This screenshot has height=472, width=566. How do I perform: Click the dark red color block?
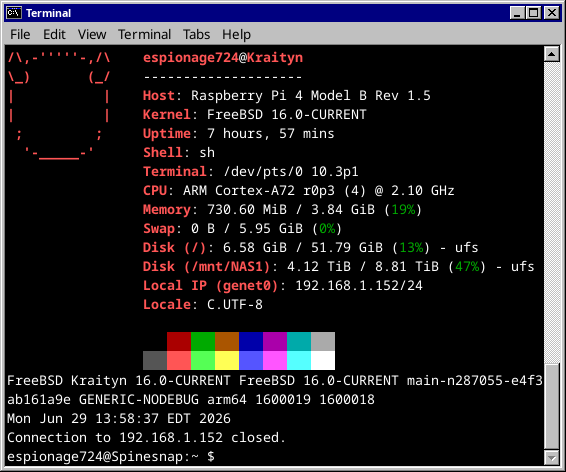[x=179, y=341]
